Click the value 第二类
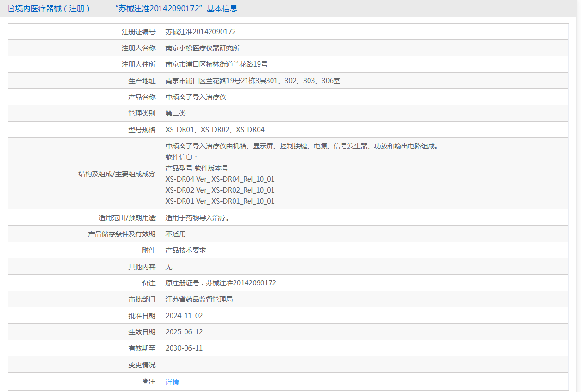The width and height of the screenshot is (581, 392). [x=175, y=113]
